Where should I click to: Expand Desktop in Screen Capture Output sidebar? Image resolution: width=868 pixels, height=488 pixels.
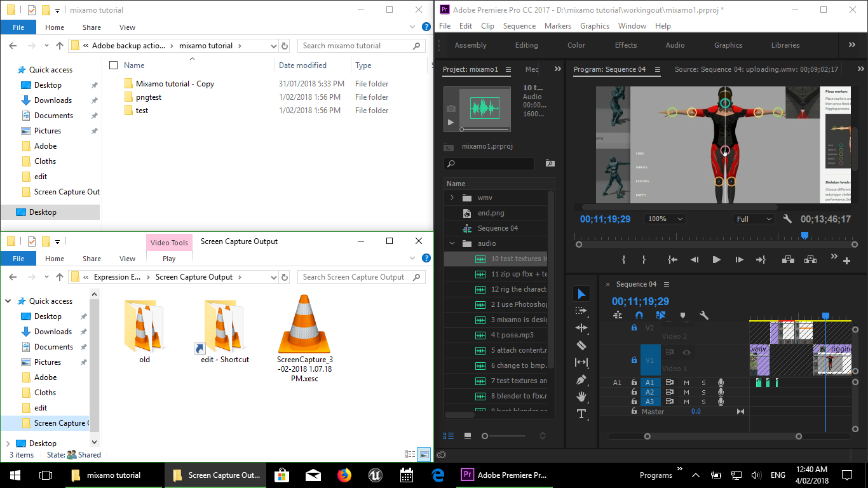point(8,444)
